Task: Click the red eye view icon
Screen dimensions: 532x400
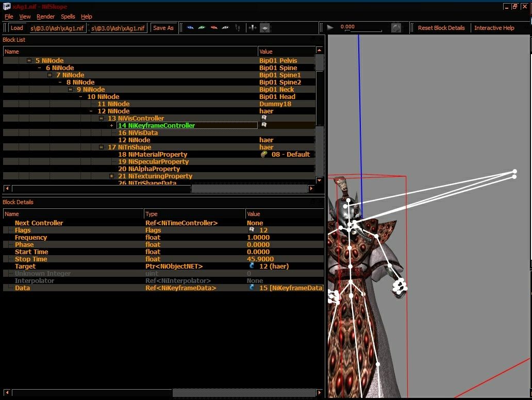Action: click(214, 28)
